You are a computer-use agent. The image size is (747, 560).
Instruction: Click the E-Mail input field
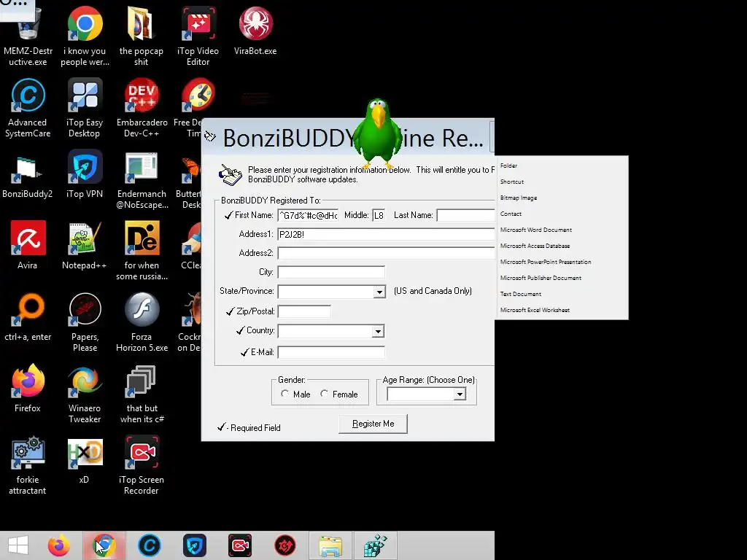[x=331, y=352]
